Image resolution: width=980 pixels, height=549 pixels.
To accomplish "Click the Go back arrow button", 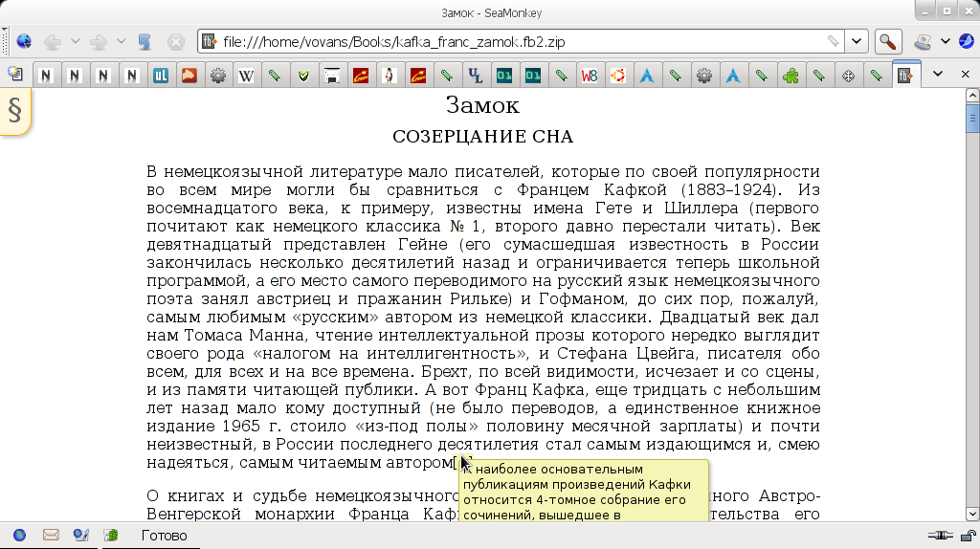I will [x=53, y=42].
